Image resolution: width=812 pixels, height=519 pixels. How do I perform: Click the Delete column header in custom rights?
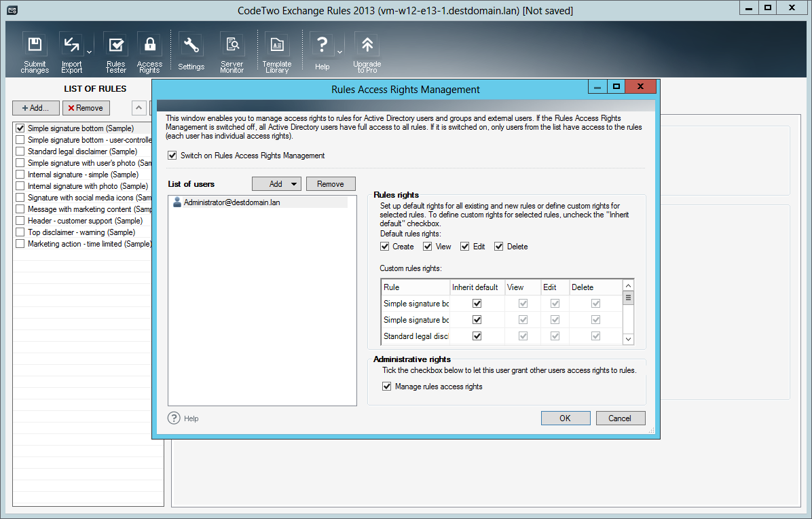595,287
